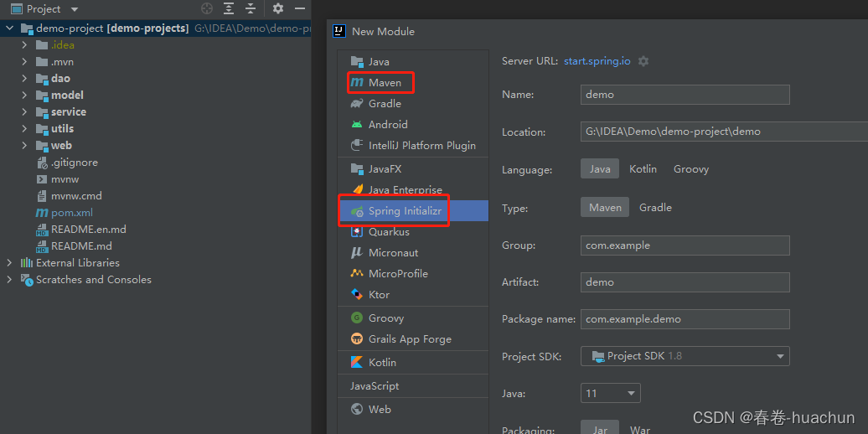Screen dimensions: 868x434
Task: Click the Quarkus icon
Action: pyautogui.click(x=357, y=232)
